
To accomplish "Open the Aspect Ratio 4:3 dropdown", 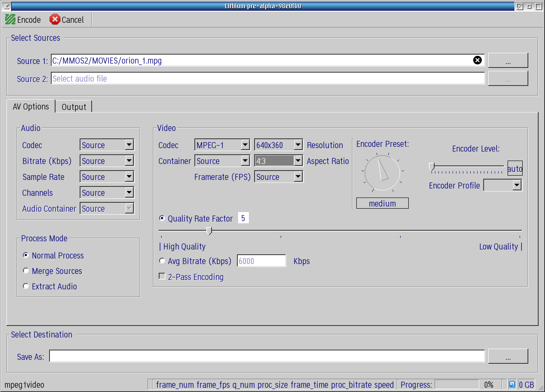I will coord(279,161).
